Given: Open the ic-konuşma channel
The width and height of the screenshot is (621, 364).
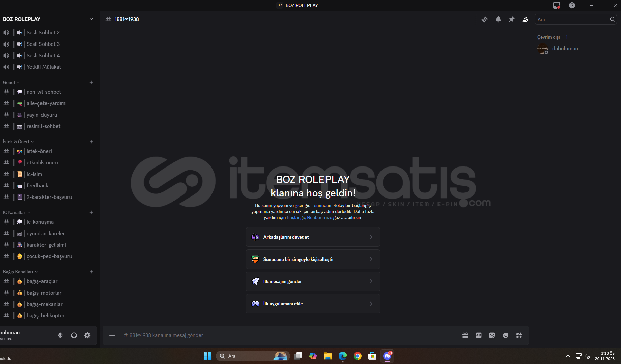Looking at the screenshot, I should coord(49,222).
